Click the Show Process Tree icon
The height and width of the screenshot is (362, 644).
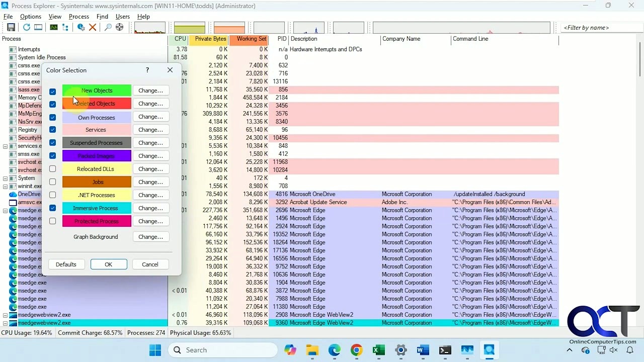pos(65,27)
